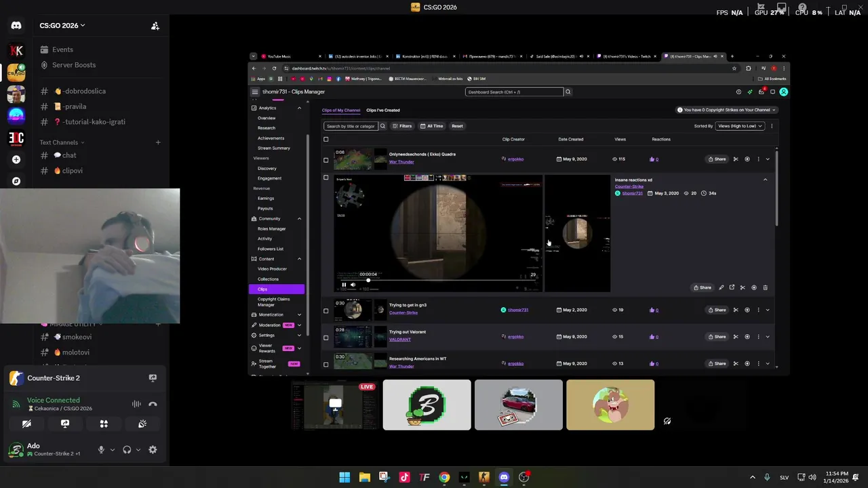Check the Insane reactions xd clip checkbox
Image resolution: width=868 pixels, height=488 pixels.
(x=326, y=178)
